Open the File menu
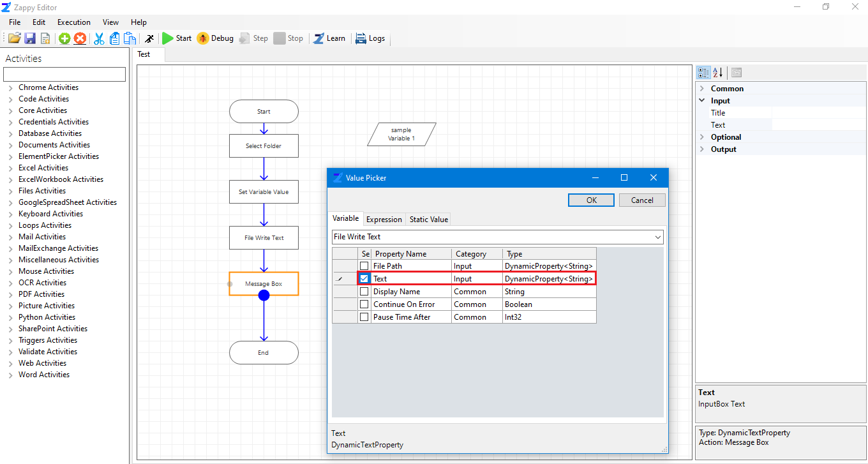Viewport: 868px width, 464px height. (x=15, y=22)
